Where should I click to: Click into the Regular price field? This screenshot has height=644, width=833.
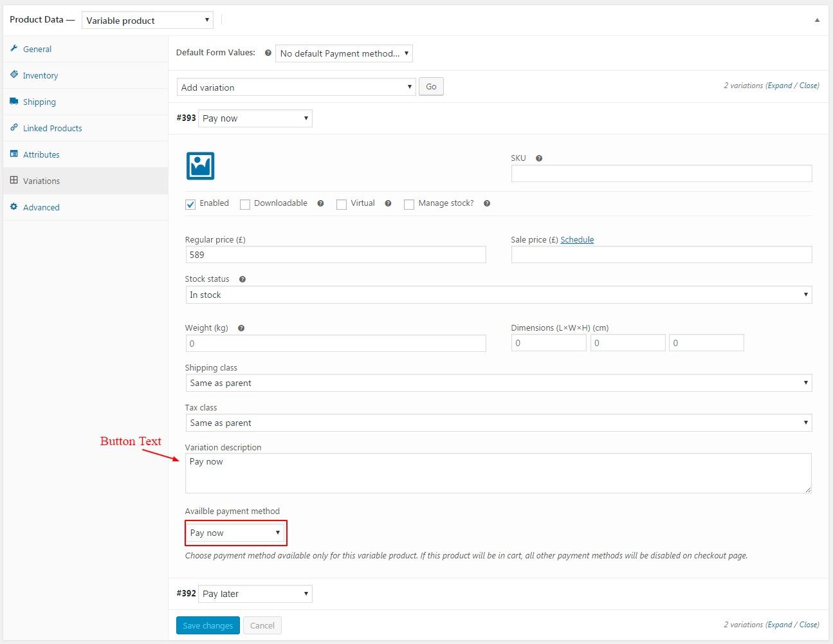tap(335, 255)
